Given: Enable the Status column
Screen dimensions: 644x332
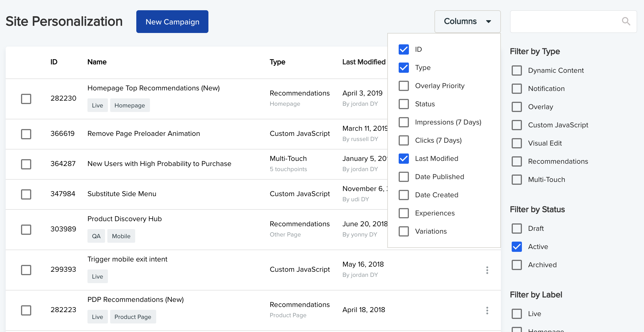Looking at the screenshot, I should [403, 104].
